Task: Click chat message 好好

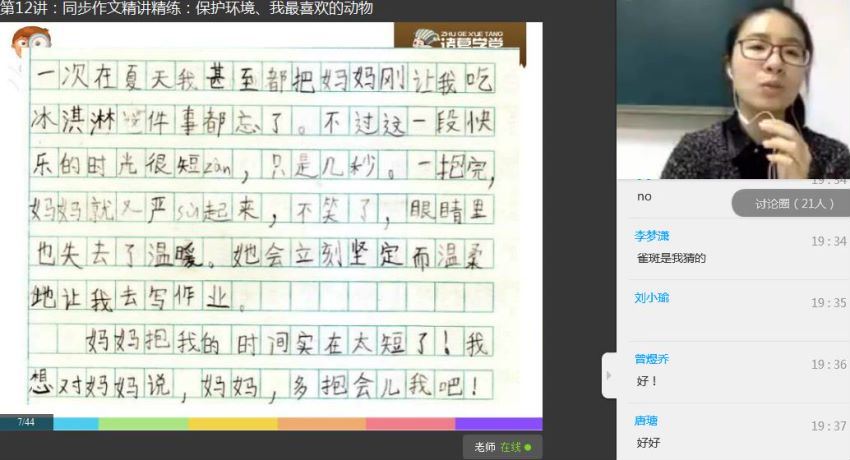Action: click(648, 443)
